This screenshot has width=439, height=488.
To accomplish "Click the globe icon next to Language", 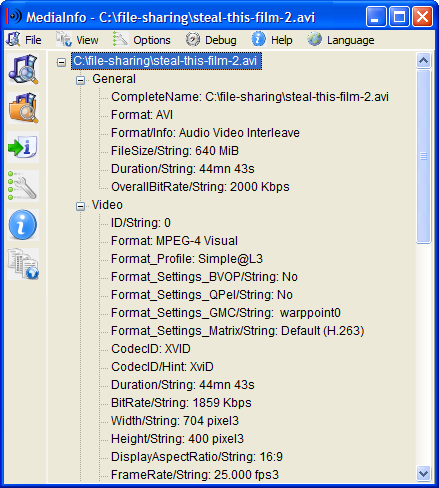I will tap(314, 39).
